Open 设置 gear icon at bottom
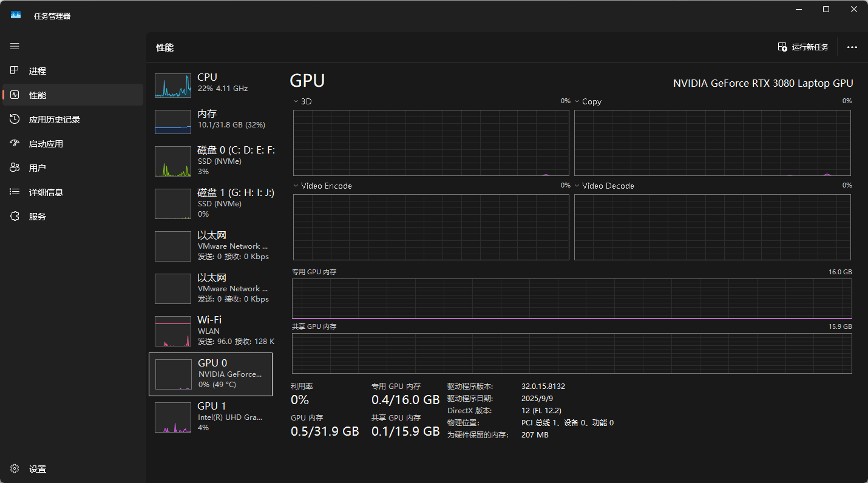868x483 pixels. (x=15, y=469)
